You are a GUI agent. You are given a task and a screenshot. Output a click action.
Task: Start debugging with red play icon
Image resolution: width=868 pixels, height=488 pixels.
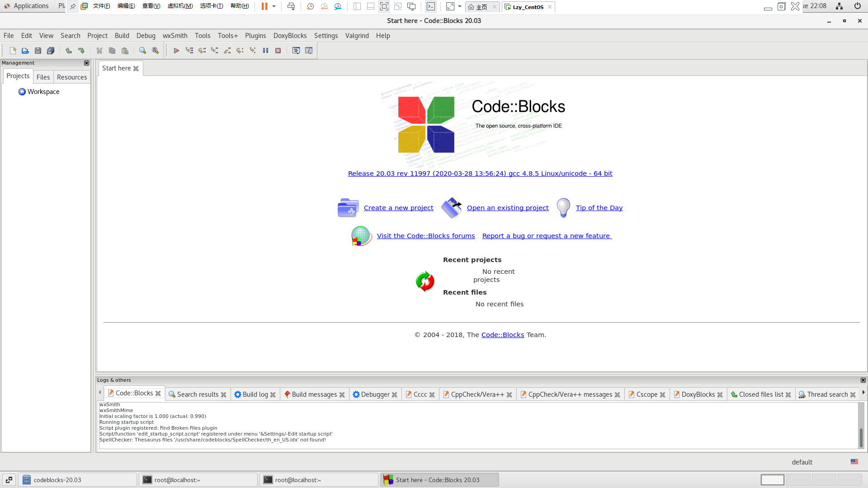coord(176,51)
